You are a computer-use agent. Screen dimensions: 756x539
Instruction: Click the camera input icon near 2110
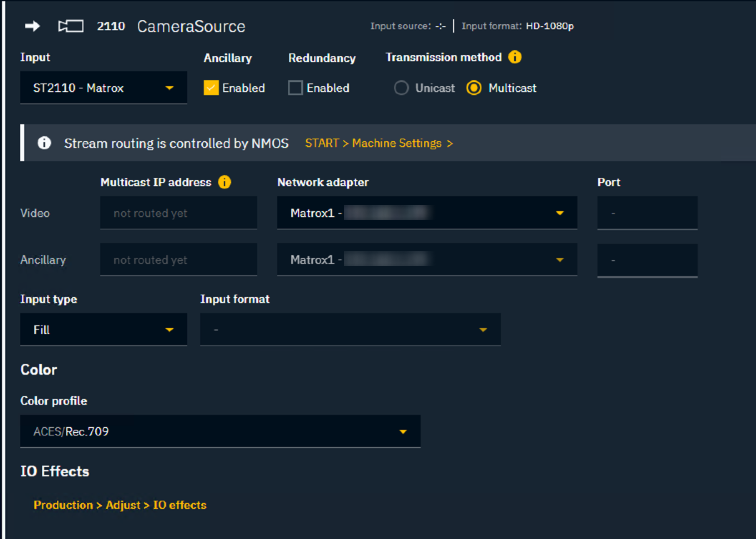coord(71,26)
